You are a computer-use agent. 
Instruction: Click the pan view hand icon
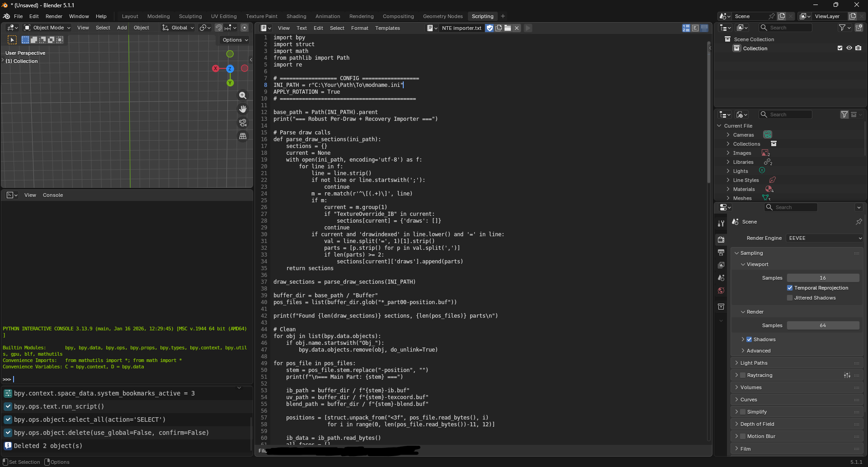tap(243, 109)
